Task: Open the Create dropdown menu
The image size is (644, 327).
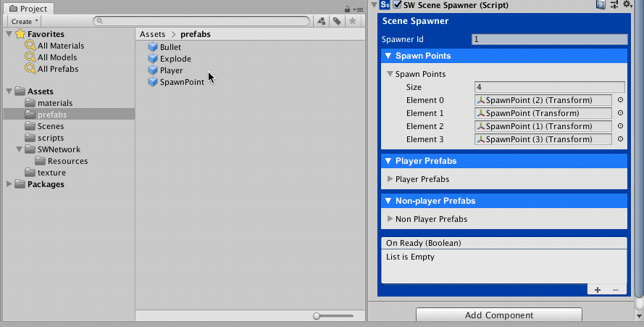Action: click(25, 22)
